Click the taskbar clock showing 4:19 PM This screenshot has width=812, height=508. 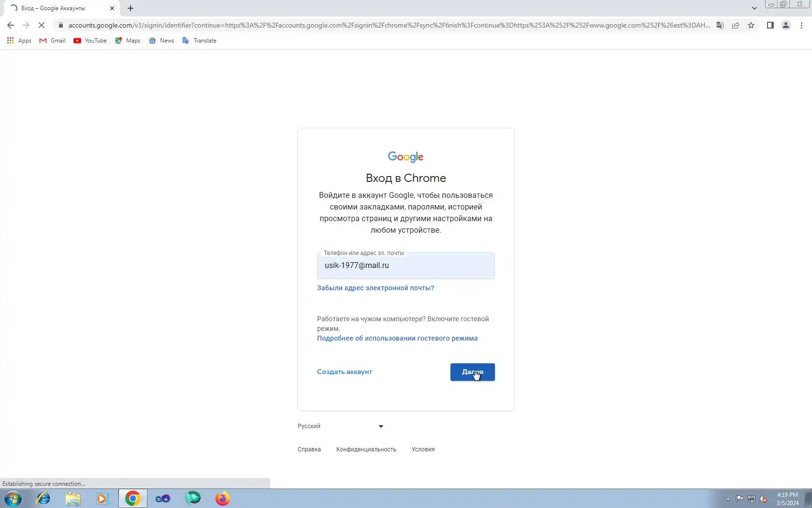tap(787, 499)
